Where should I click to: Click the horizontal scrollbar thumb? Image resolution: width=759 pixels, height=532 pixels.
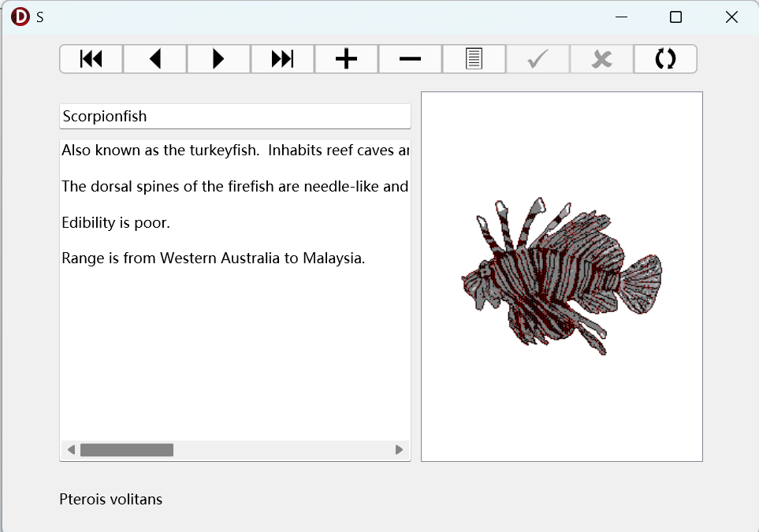[126, 450]
